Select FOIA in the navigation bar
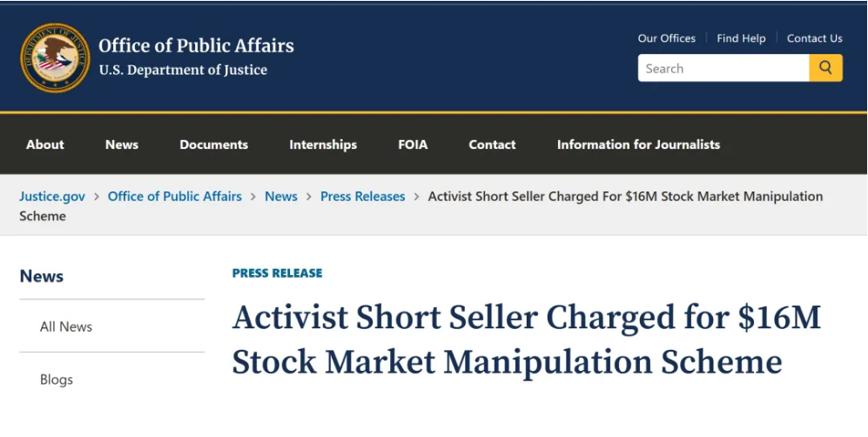This screenshot has width=868, height=437. click(413, 145)
